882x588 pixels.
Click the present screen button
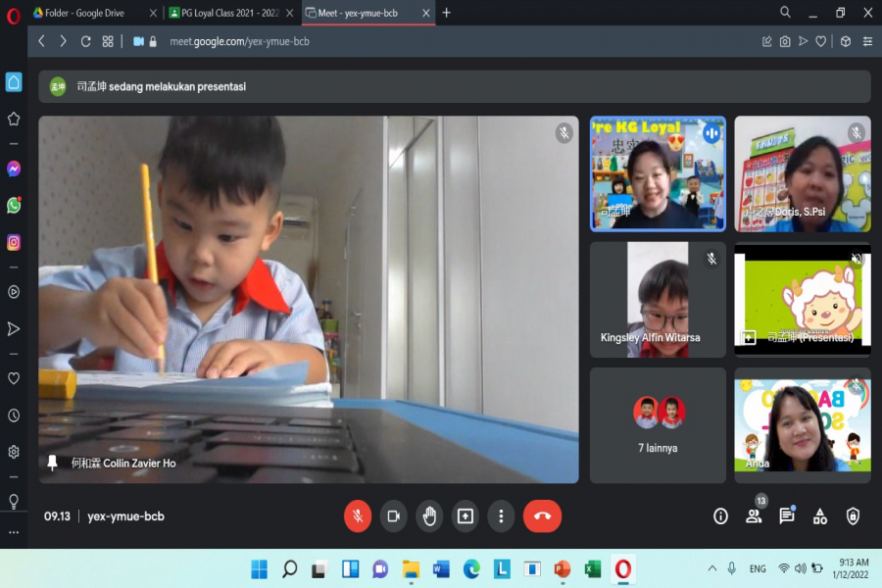coord(465,516)
